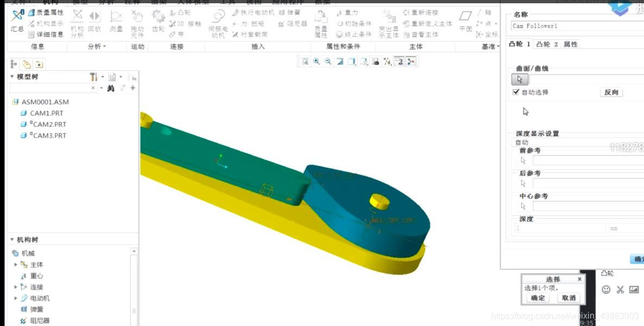
Task: Click the 测量 measure tool icon
Action: pos(116,22)
